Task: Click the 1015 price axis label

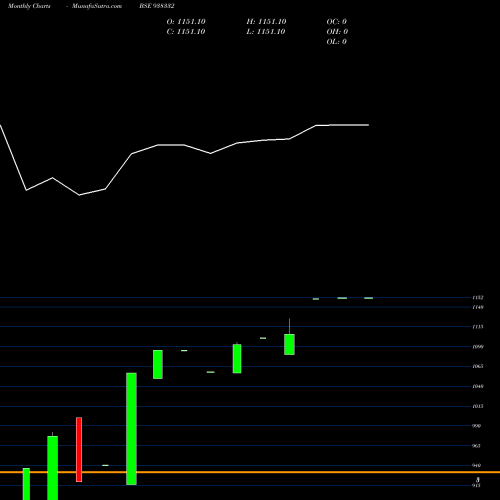Action: pyautogui.click(x=478, y=406)
